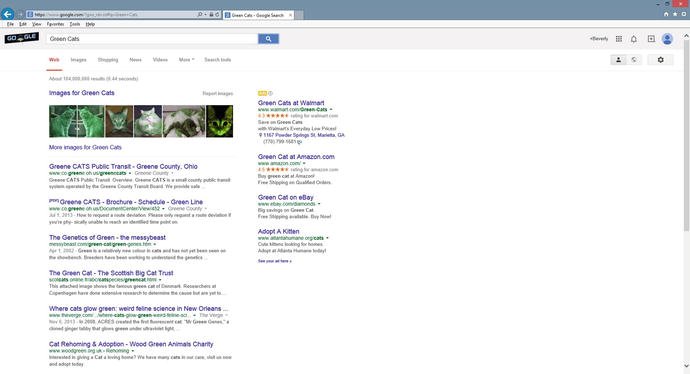Expand arrow beside walmart.com ad URL

[x=331, y=110]
